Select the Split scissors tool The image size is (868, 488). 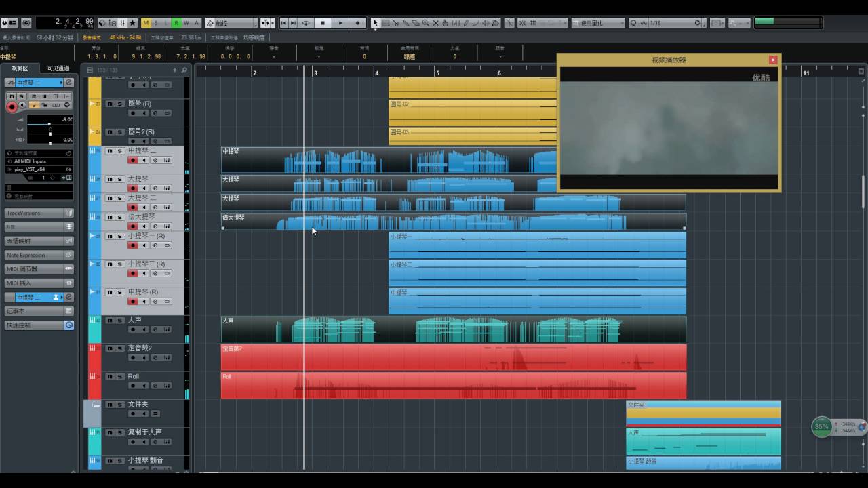tap(395, 23)
